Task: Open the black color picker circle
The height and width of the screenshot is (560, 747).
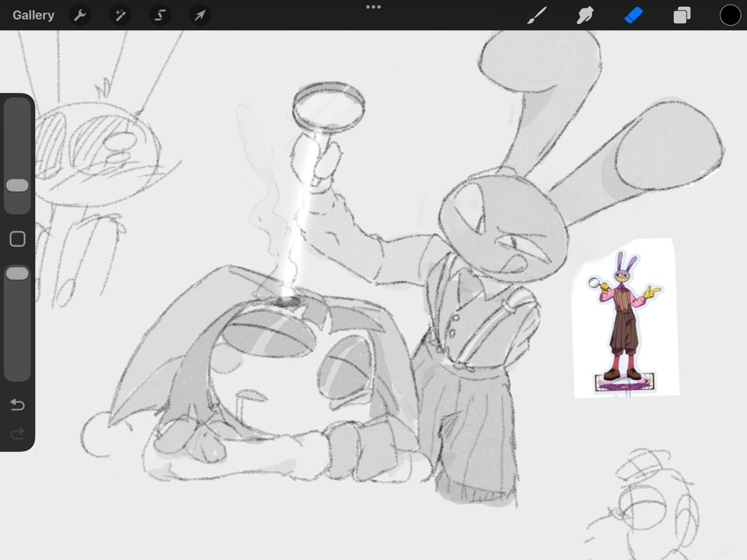Action: tap(730, 15)
